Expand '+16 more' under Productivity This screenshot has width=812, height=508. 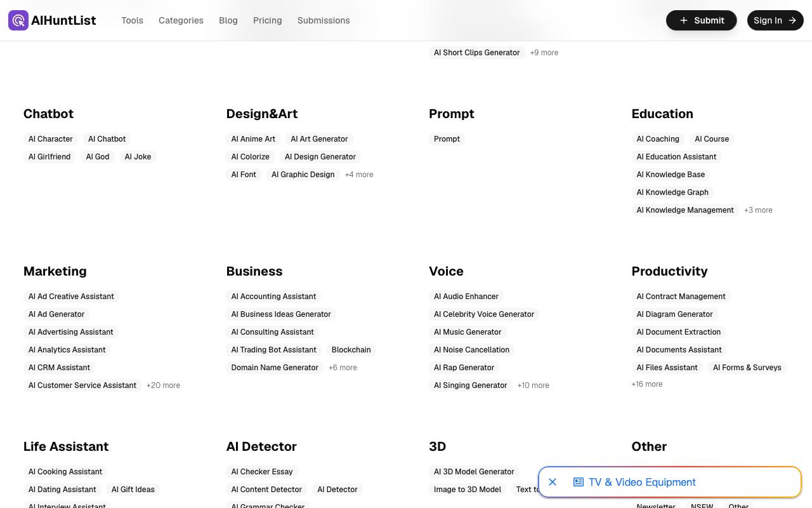click(647, 384)
